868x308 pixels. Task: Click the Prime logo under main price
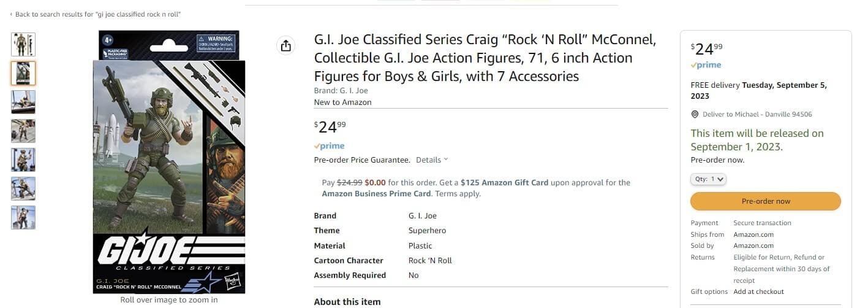[330, 146]
